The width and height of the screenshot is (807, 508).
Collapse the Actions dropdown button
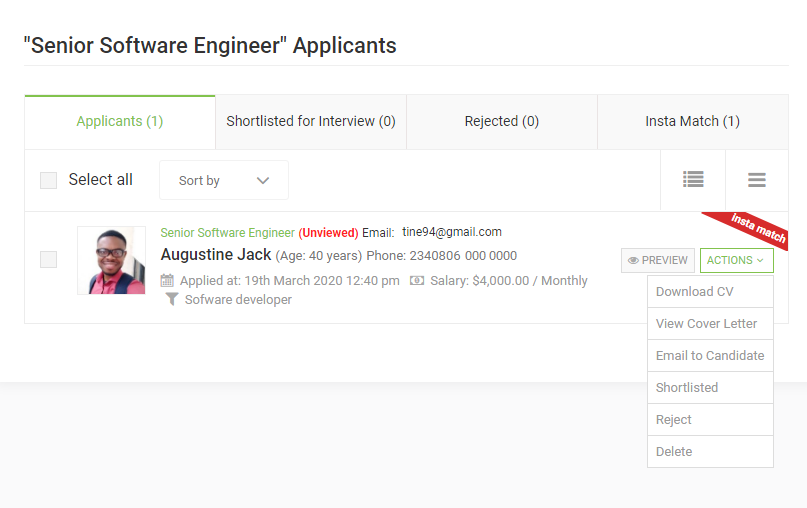[736, 260]
